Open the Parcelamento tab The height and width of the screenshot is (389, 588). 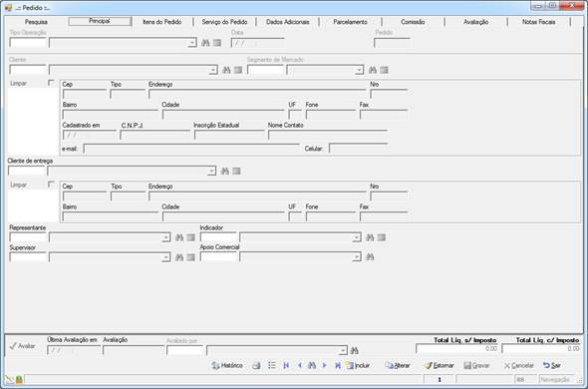(350, 22)
